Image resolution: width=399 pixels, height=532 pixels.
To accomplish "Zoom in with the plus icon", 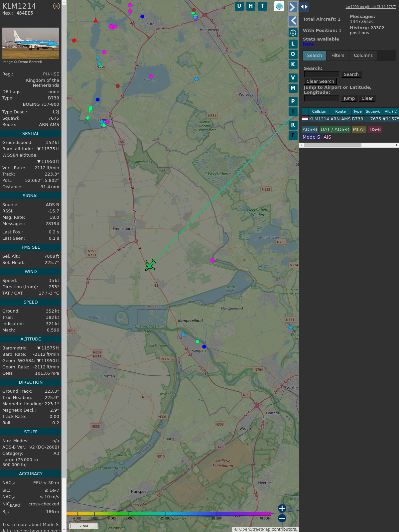I will (x=282, y=508).
